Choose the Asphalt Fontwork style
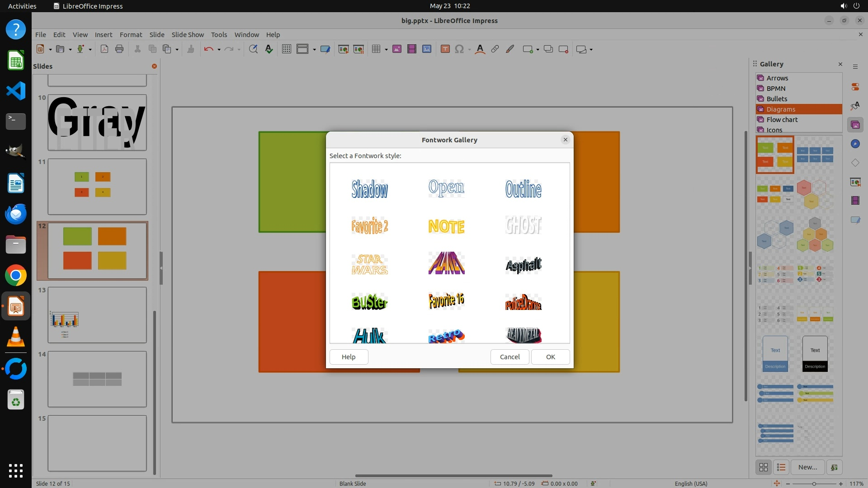868x488 pixels. (523, 265)
